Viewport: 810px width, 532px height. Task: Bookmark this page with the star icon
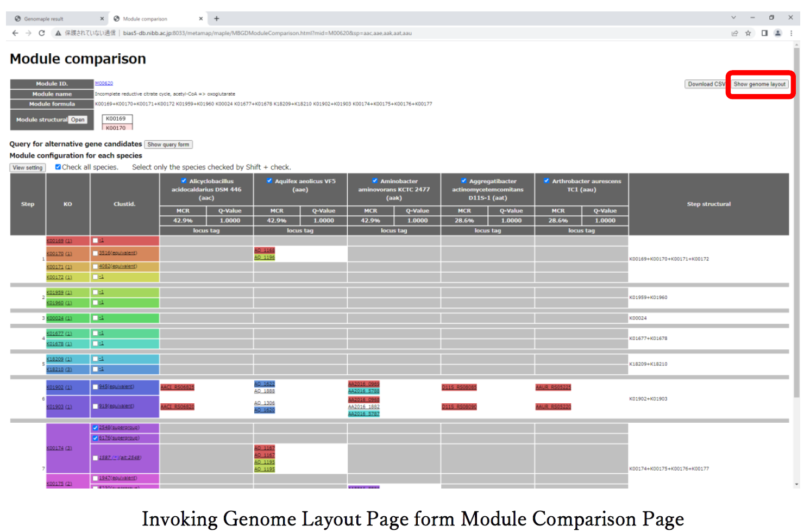(x=748, y=33)
